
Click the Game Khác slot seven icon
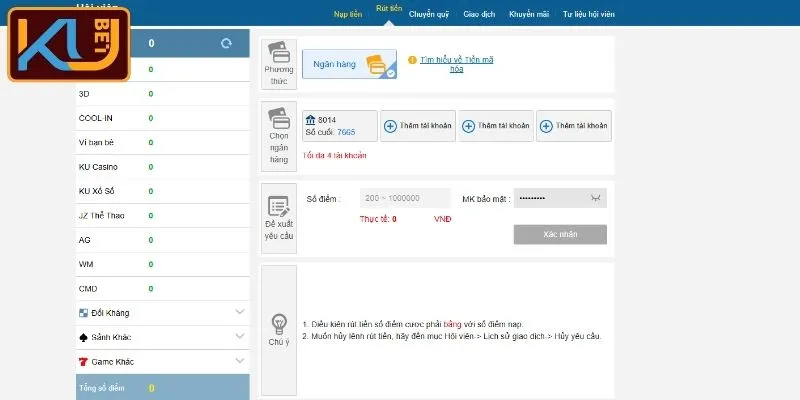pos(84,362)
